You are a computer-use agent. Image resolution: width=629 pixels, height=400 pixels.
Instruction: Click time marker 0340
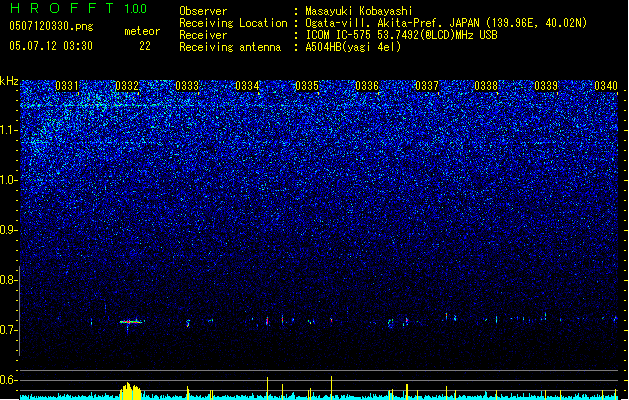pos(606,86)
